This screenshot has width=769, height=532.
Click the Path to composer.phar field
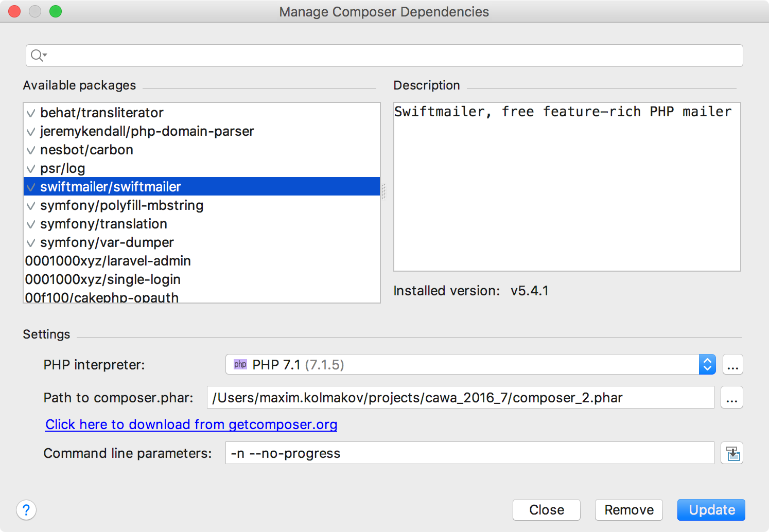coord(461,397)
